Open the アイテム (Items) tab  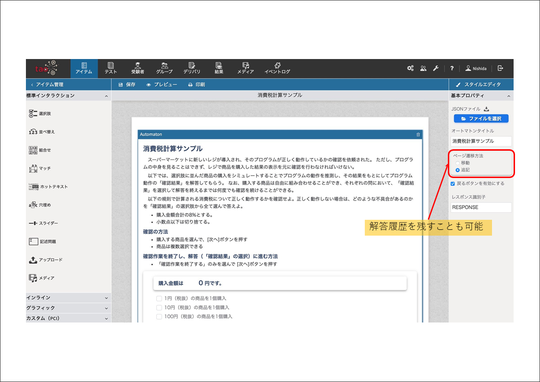click(x=84, y=68)
